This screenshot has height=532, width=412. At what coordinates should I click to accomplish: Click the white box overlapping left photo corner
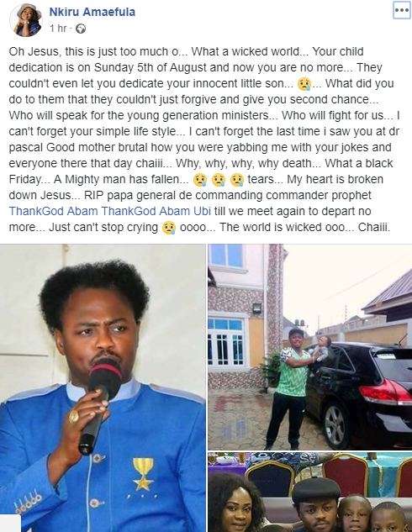(10, 523)
